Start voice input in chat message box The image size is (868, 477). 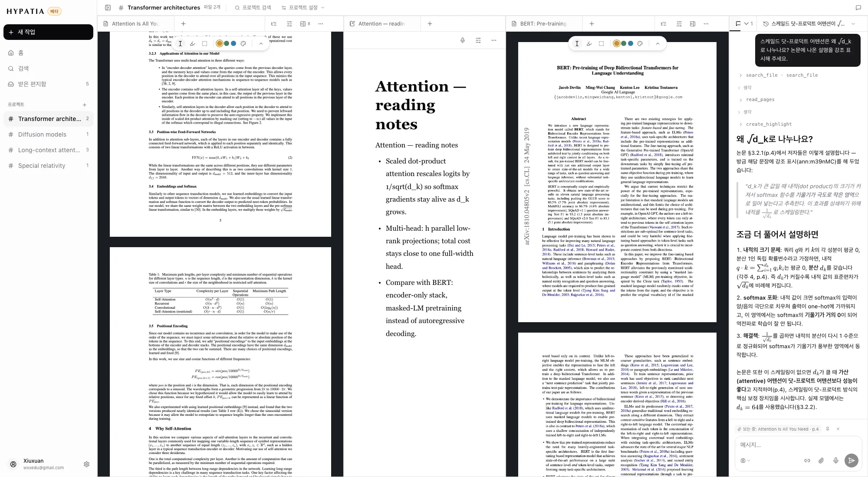[836, 461]
